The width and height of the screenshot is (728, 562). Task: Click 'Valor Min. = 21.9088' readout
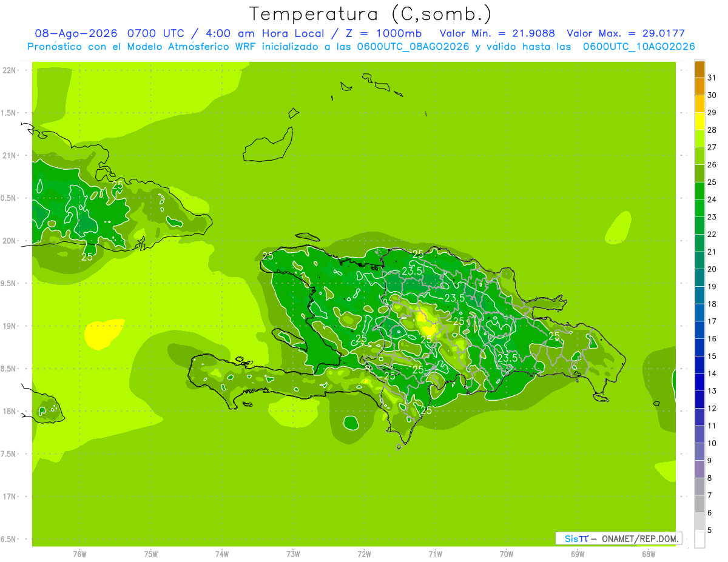pos(497,33)
